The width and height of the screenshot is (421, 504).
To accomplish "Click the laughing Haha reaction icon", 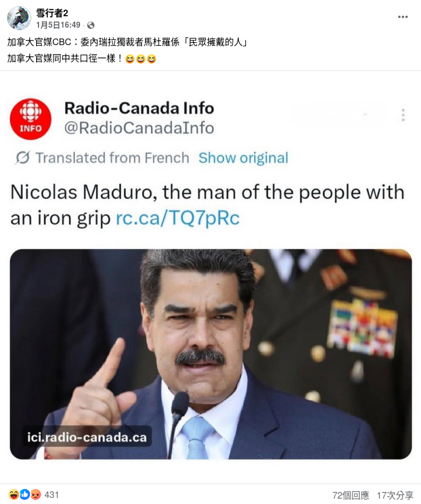I will coord(14,494).
